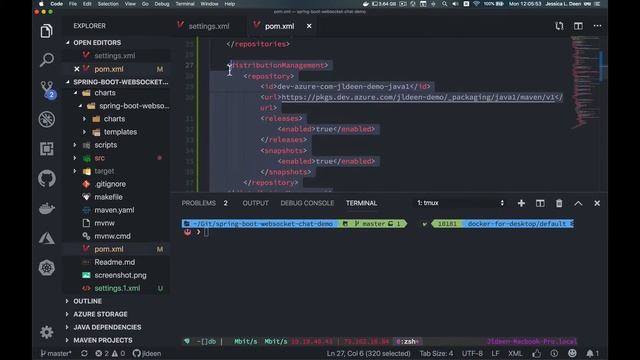Create a new terminal with plus icon
Screen dimensions: 640x360
click(521, 203)
